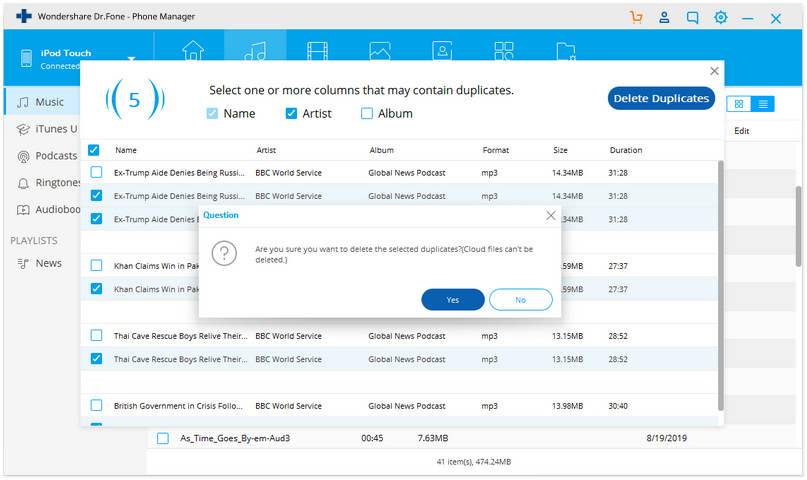807x480 pixels.
Task: Enable the Album column checkbox
Action: coord(366,113)
